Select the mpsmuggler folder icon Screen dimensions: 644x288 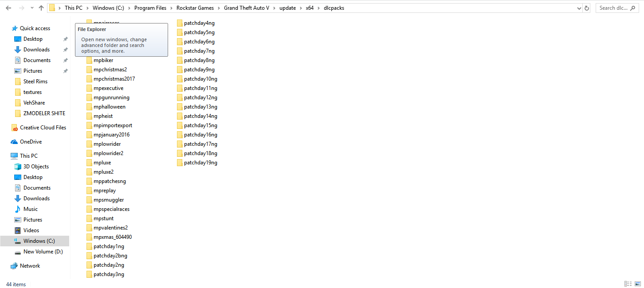[89, 200]
